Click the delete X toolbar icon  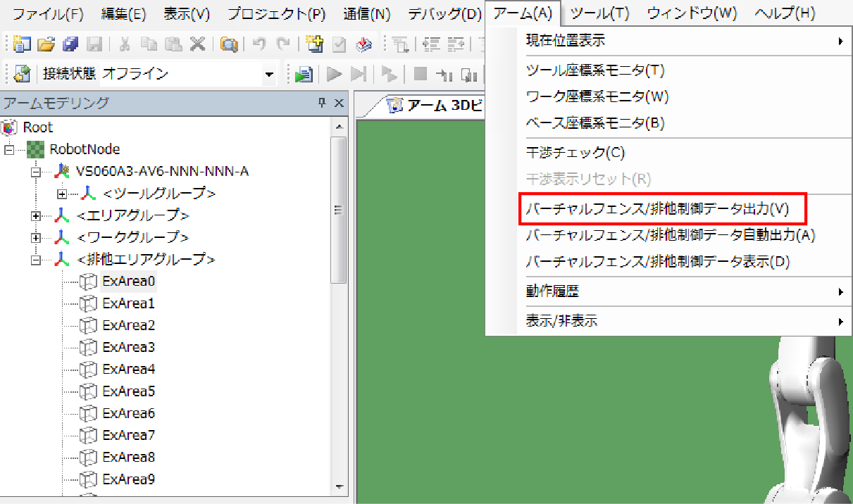point(198,44)
